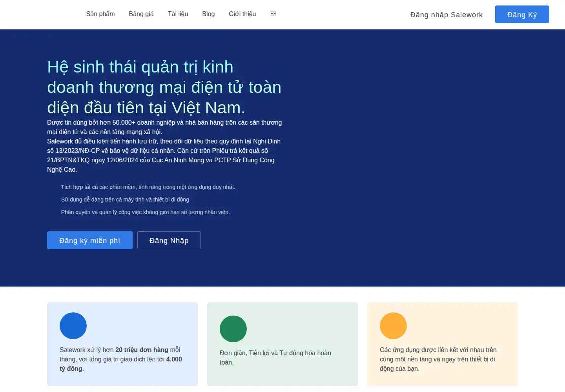Click the blue circle icon on first card
Viewport: 565px width, 392px height.
click(73, 326)
